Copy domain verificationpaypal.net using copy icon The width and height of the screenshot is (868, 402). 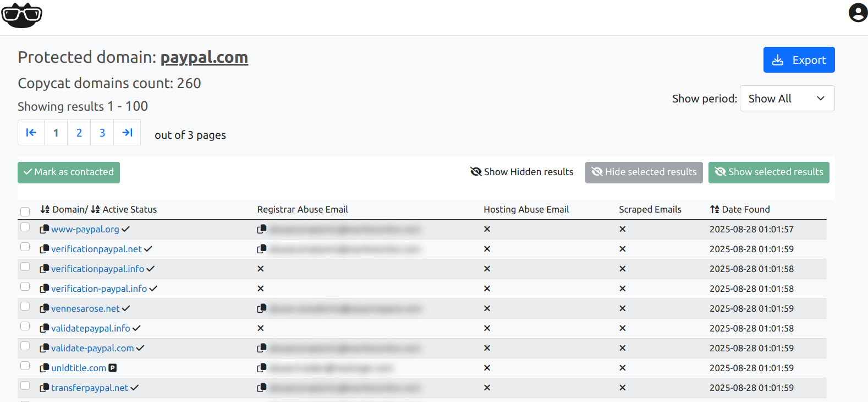click(45, 249)
